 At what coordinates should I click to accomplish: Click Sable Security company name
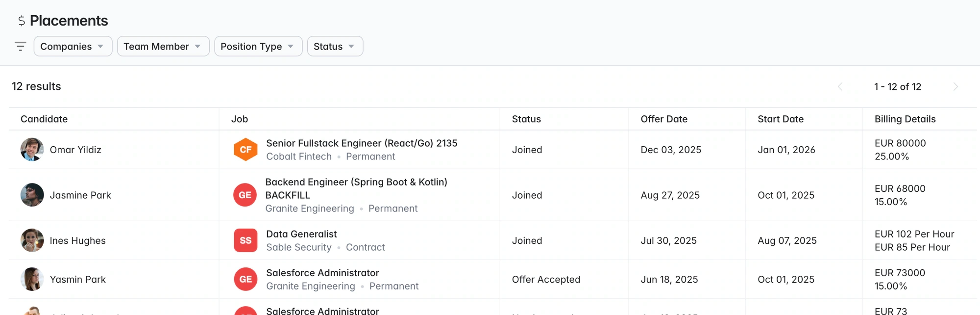click(x=299, y=247)
